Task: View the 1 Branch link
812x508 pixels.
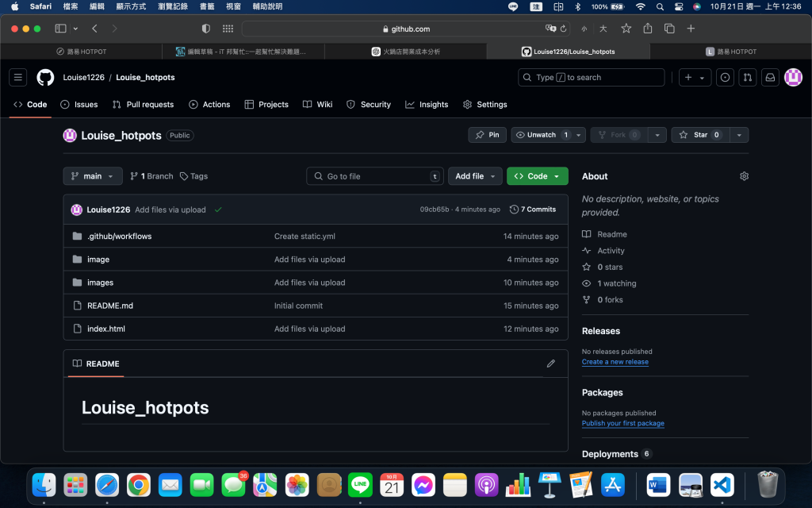Action: click(x=151, y=176)
